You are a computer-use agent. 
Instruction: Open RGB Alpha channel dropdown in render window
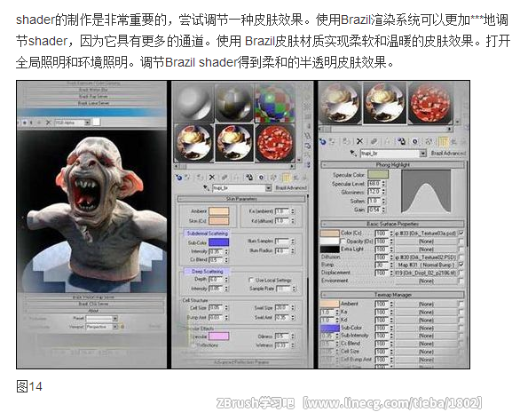tap(87, 123)
